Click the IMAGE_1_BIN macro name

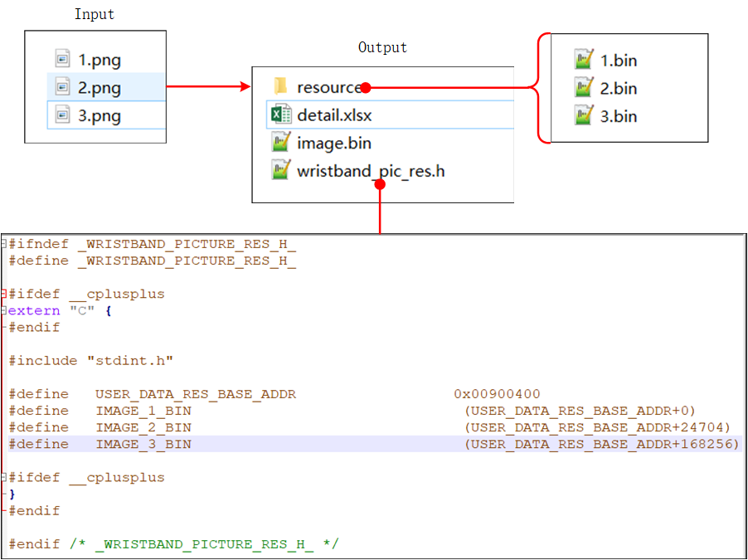pyautogui.click(x=143, y=411)
